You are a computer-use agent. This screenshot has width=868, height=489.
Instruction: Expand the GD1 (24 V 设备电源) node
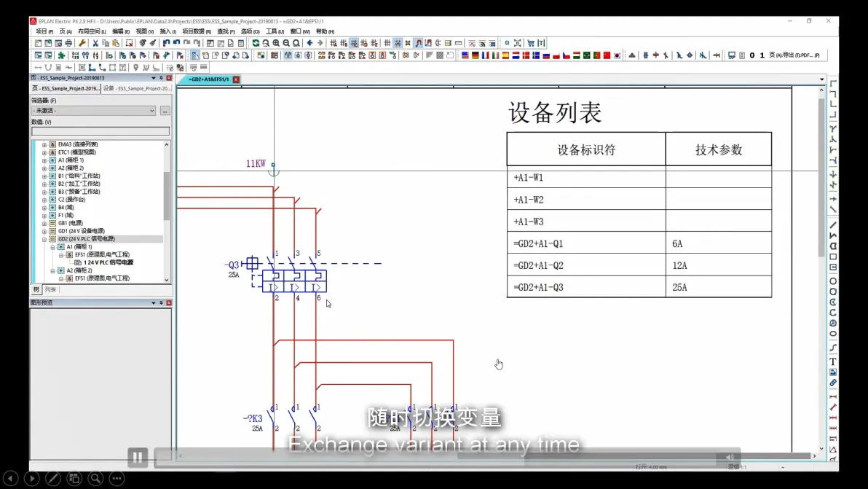(44, 231)
